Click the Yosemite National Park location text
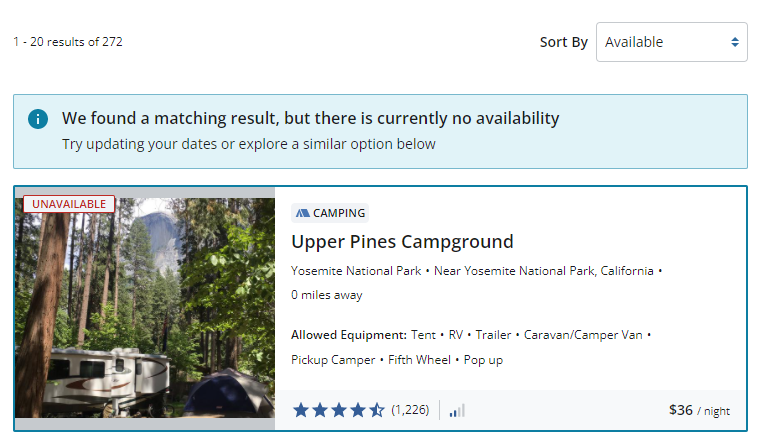The image size is (758, 447). pos(356,271)
